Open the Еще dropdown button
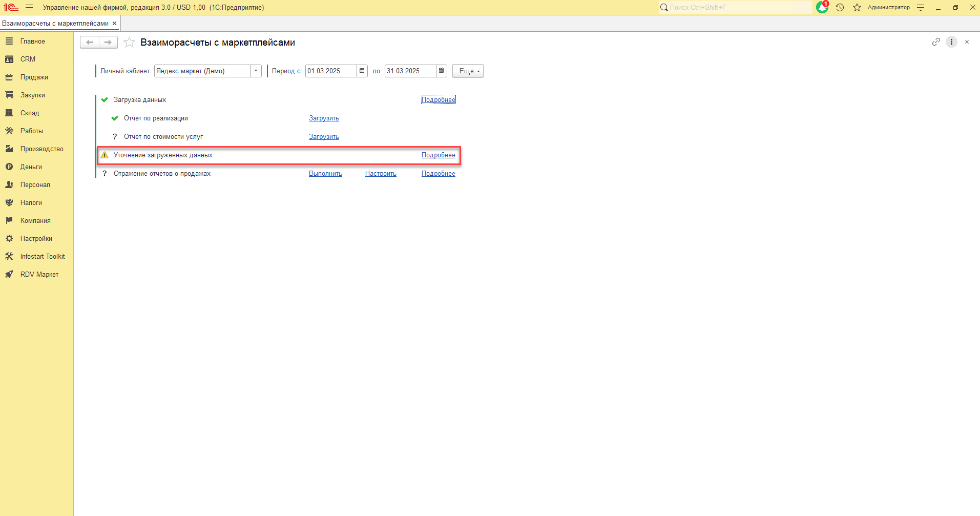The height and width of the screenshot is (516, 980). click(x=468, y=71)
